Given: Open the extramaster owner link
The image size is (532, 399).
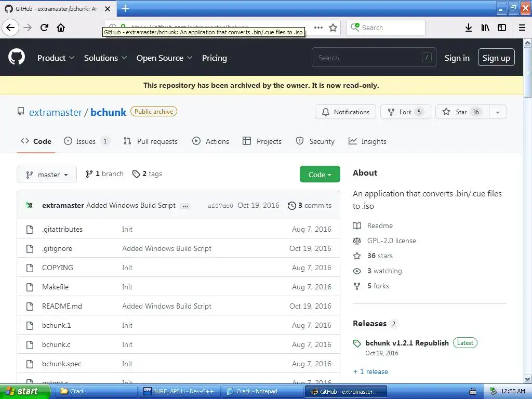Looking at the screenshot, I should (56, 112).
